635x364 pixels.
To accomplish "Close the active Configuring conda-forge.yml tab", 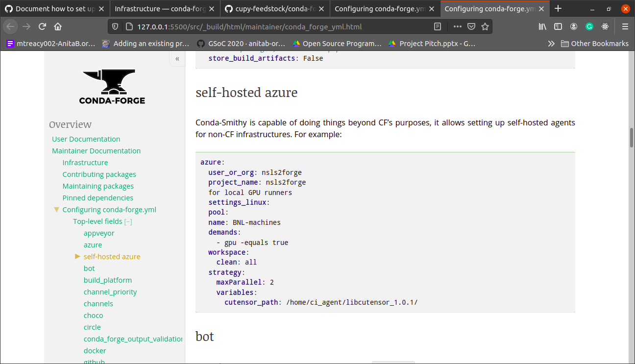I will point(541,9).
